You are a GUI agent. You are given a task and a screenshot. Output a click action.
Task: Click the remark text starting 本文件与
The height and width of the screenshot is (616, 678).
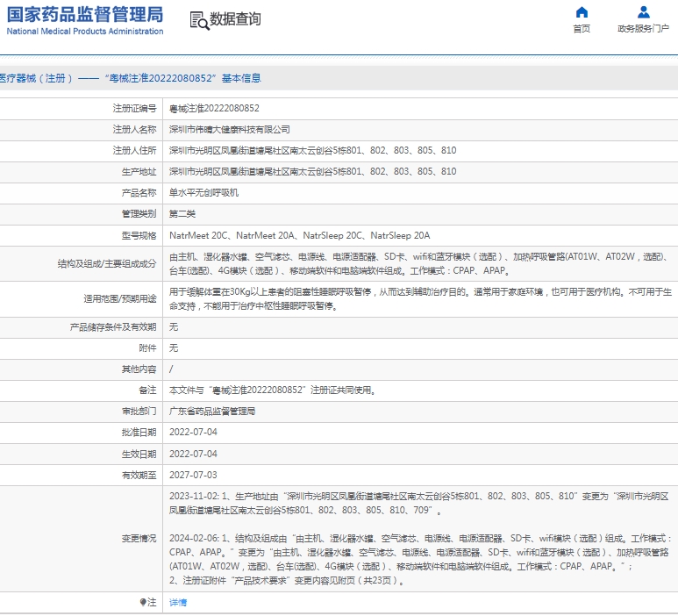pyautogui.click(x=273, y=390)
